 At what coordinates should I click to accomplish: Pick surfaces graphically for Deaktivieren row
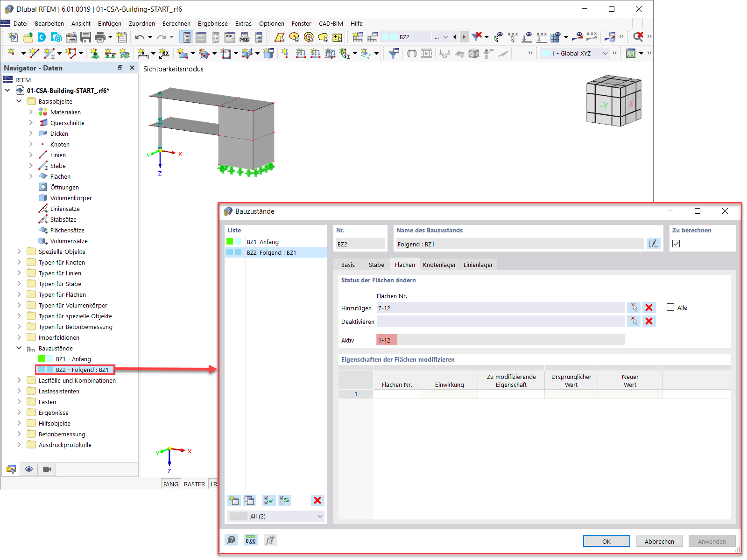coord(634,321)
